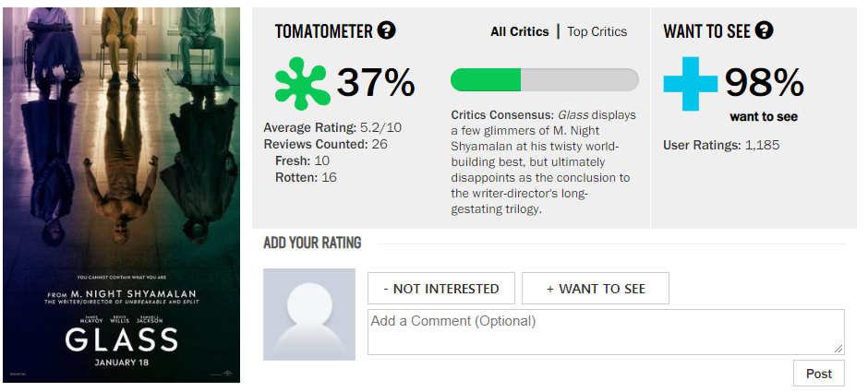
Task: Click the green rotten splat icon
Action: [302, 84]
